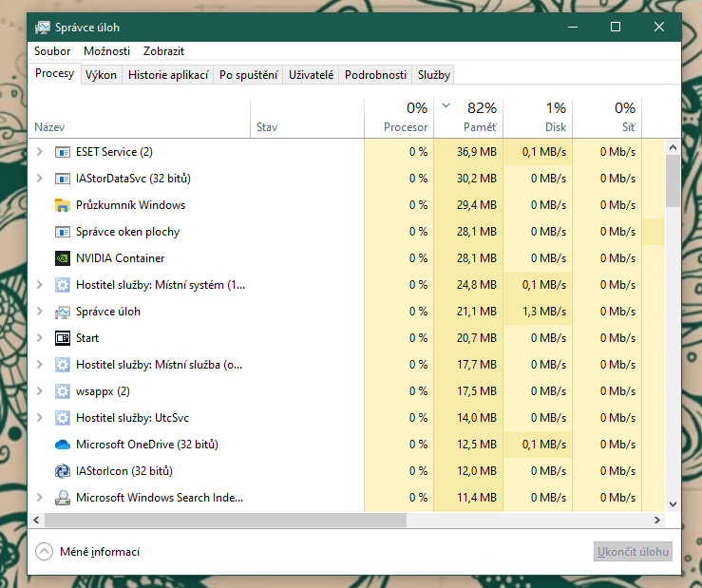Viewport: 702px width, 588px height.
Task: Select Microsoft OneDrive (32 bitů) process name
Action: [147, 445]
